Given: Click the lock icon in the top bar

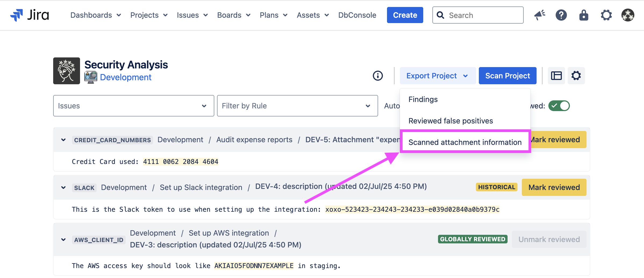Looking at the screenshot, I should 584,15.
